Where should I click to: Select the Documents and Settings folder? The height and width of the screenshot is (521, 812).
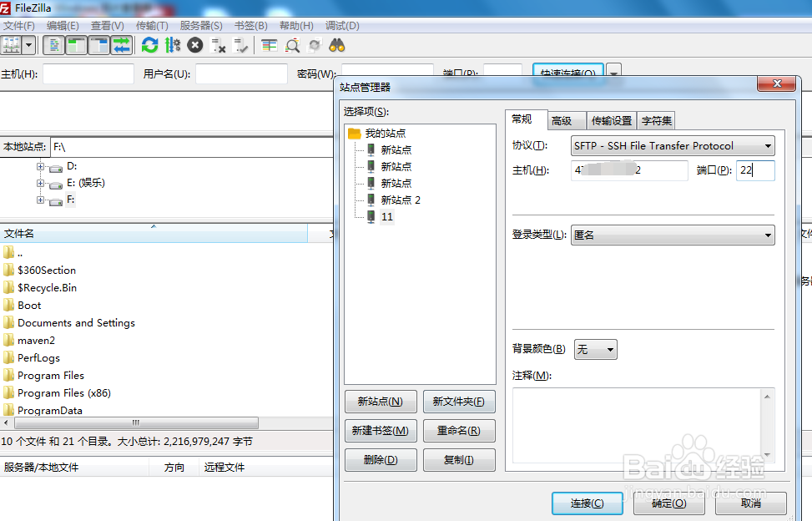(76, 323)
